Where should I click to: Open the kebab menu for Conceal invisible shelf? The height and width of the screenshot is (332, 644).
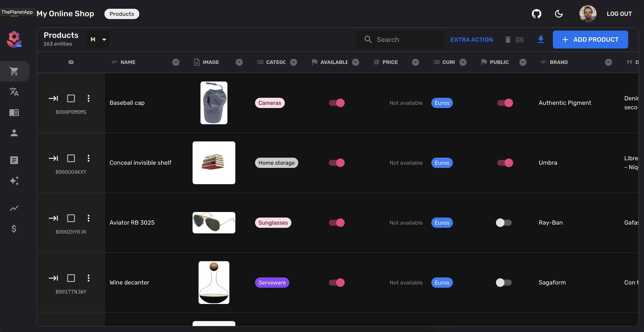click(89, 158)
